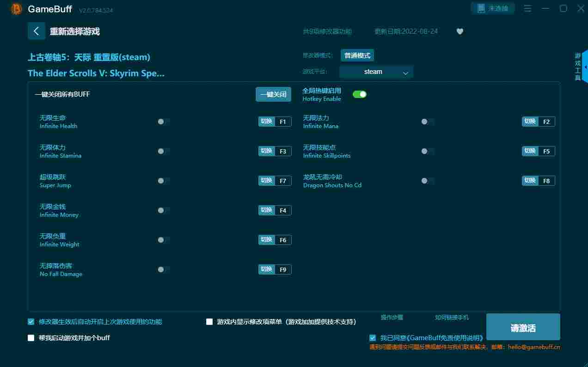Click the heart favorite icon
Screen dimensions: 588x367
459,31
